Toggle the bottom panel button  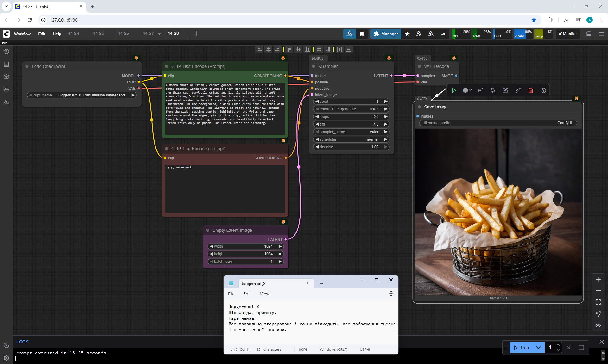pyautogui.click(x=589, y=34)
